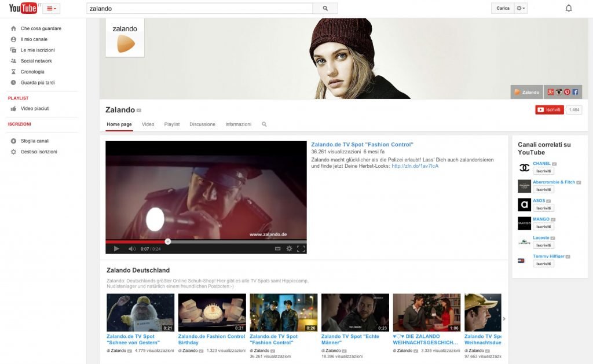Screen dimensions: 593x364
Task: Go to Che cosa guardare
Action: tap(41, 28)
